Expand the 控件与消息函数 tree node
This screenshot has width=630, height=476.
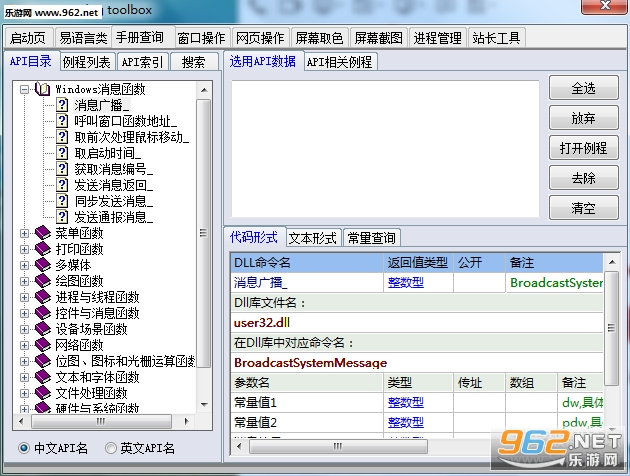(x=25, y=313)
